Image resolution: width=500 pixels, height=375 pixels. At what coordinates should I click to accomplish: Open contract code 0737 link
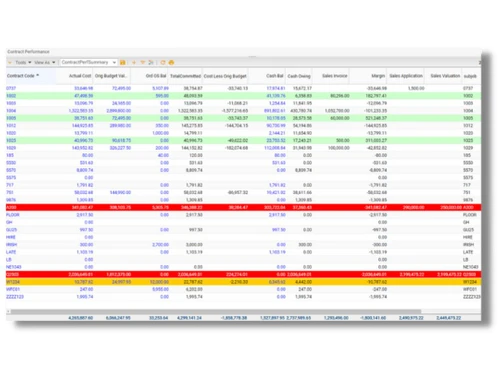tap(11, 88)
